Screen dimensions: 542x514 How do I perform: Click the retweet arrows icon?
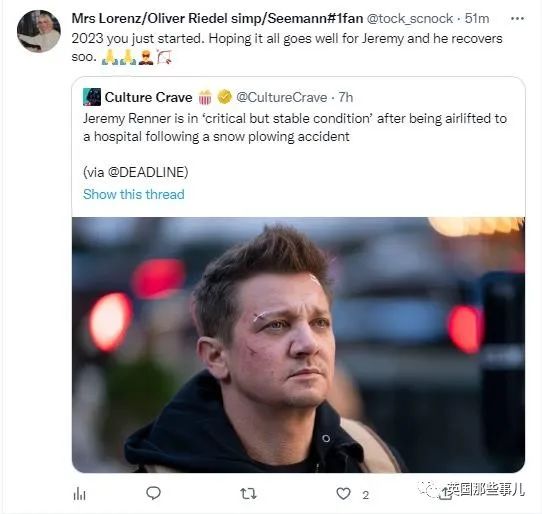[249, 494]
